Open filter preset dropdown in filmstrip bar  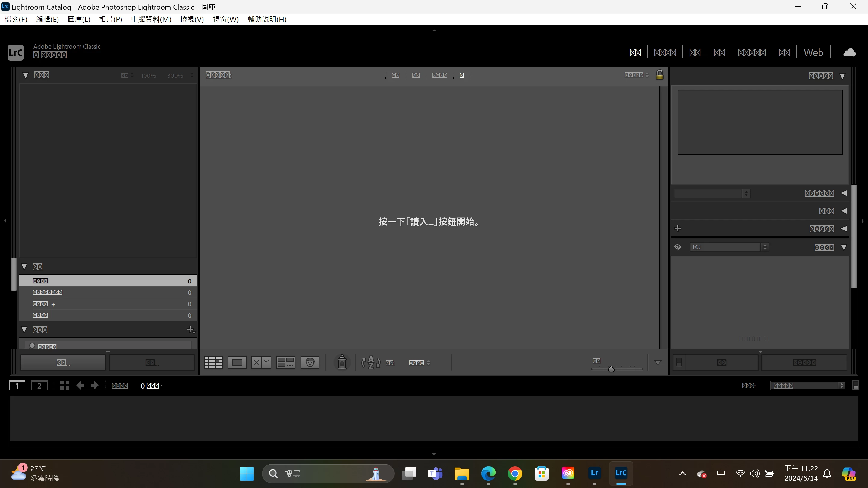(x=808, y=386)
